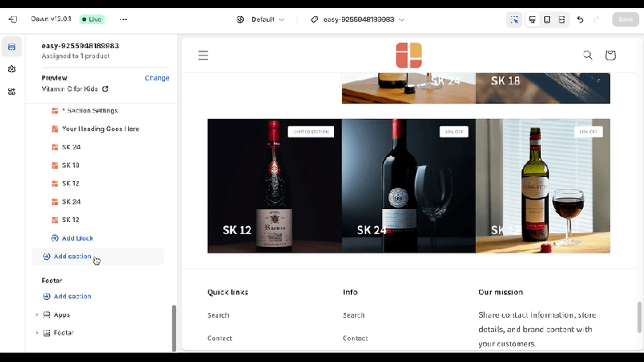Image resolution: width=644 pixels, height=362 pixels.
Task: Expand the Footer section chevron
Action: (x=36, y=333)
